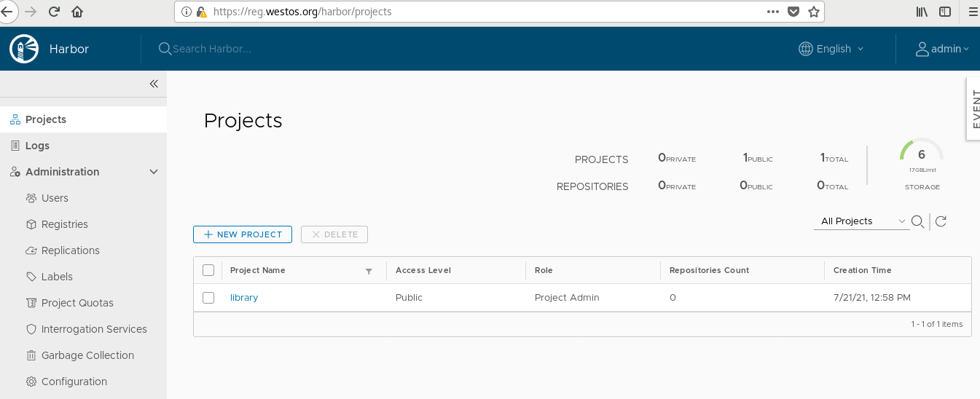The width and height of the screenshot is (980, 399).
Task: View site security lock warning info
Action: (201, 12)
